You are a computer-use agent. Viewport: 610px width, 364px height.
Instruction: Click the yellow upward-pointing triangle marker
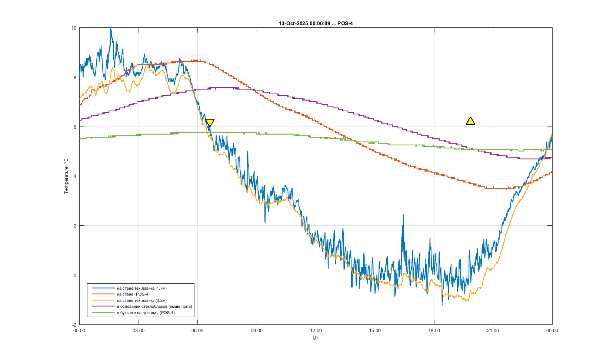point(470,121)
